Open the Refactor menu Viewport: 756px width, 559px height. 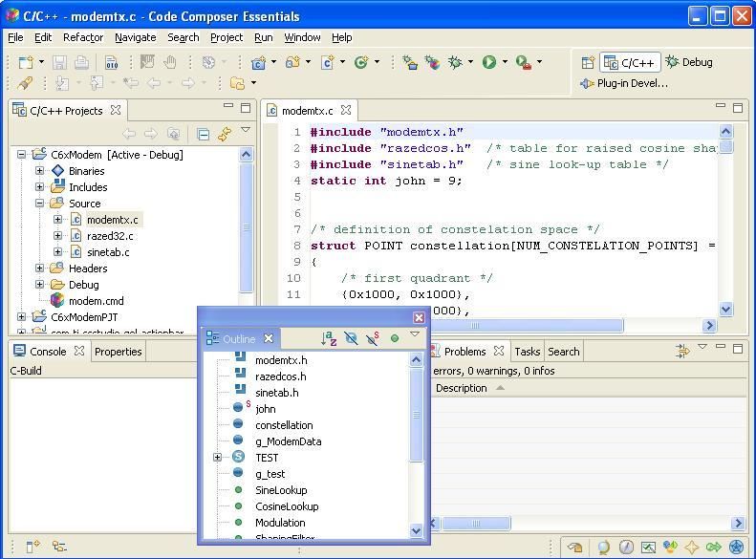pos(83,37)
